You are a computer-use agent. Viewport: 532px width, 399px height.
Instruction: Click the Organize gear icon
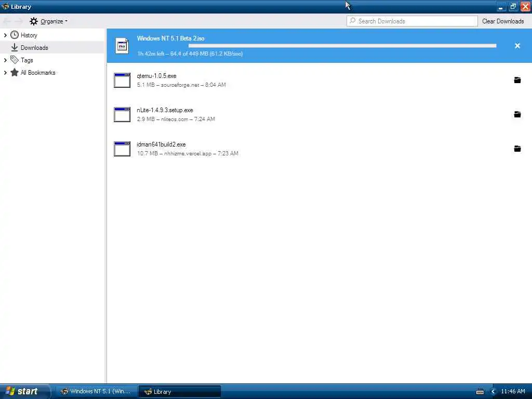pyautogui.click(x=34, y=21)
